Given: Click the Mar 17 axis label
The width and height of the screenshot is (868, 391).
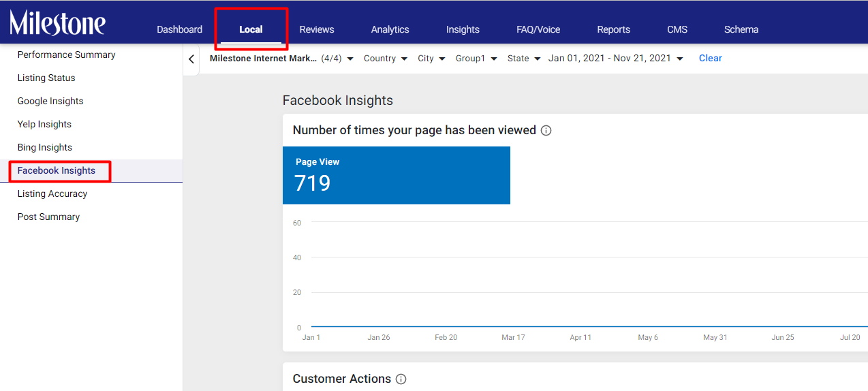Looking at the screenshot, I should pyautogui.click(x=513, y=337).
